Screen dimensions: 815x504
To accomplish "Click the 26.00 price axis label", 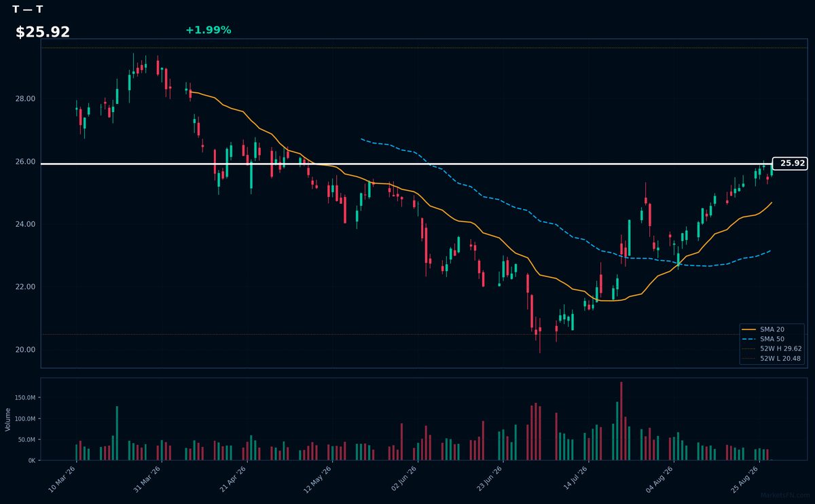I will tap(26, 162).
